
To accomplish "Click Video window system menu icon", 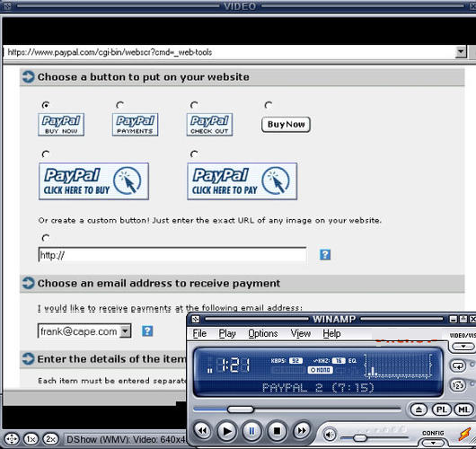I will tap(6, 6).
